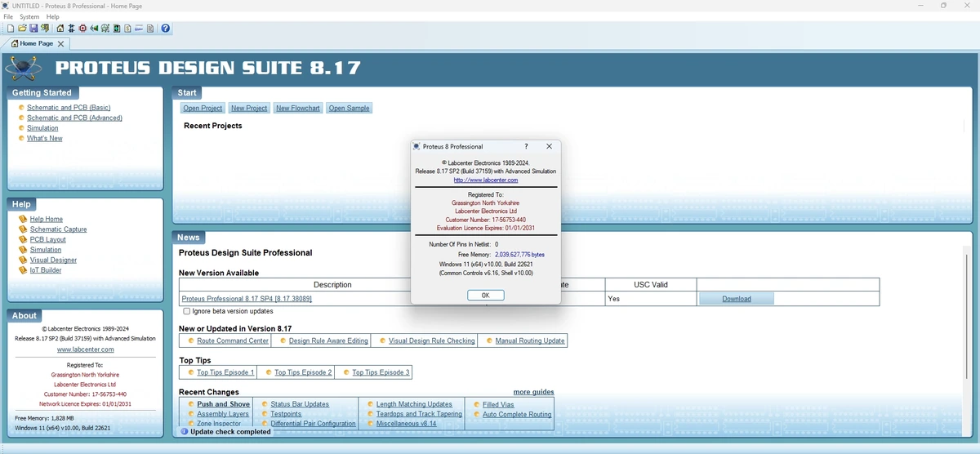This screenshot has height=454, width=980.
Task: Click the Update check completed status text
Action: (x=230, y=432)
